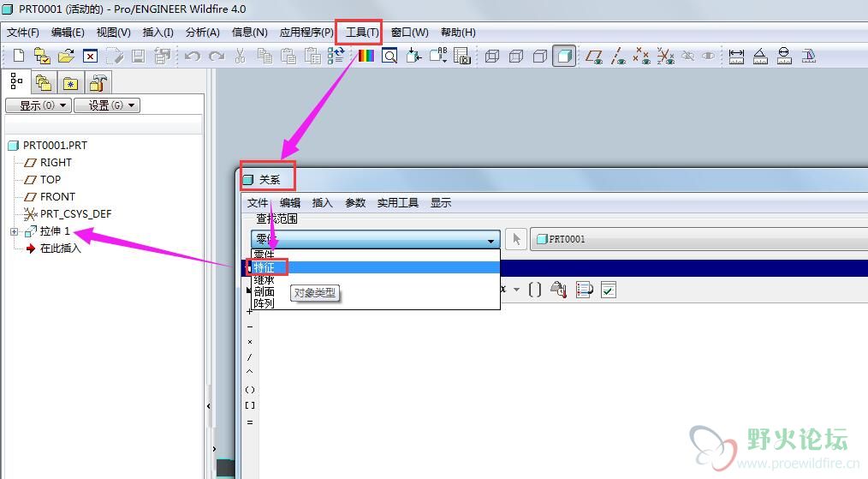Click the units weight-thermometer icon
The height and width of the screenshot is (479, 868).
(559, 290)
